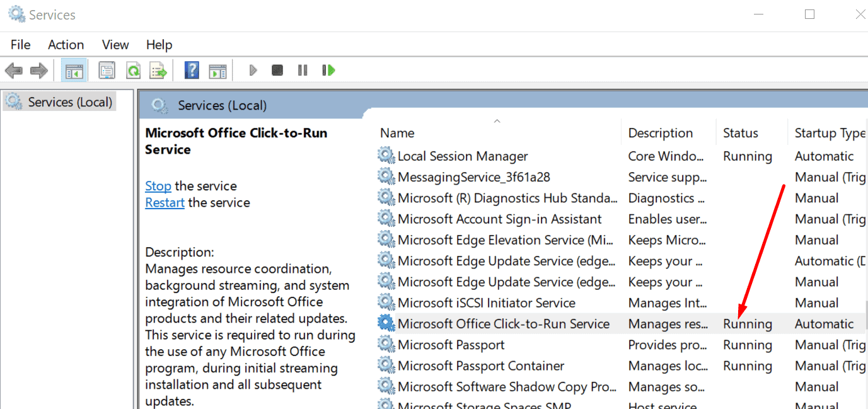
Task: Click the "Service supp..." description cell
Action: (x=668, y=177)
